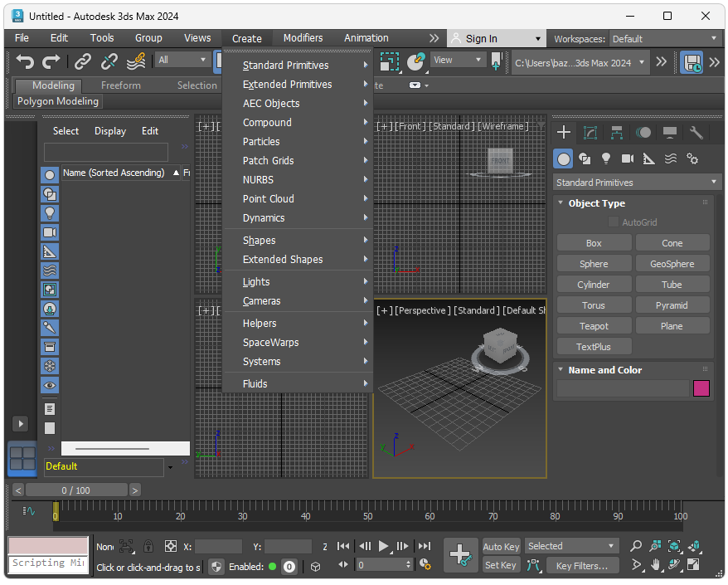Open Standard Primitives submenu in Create menu
Image resolution: width=728 pixels, height=585 pixels.
(x=298, y=65)
